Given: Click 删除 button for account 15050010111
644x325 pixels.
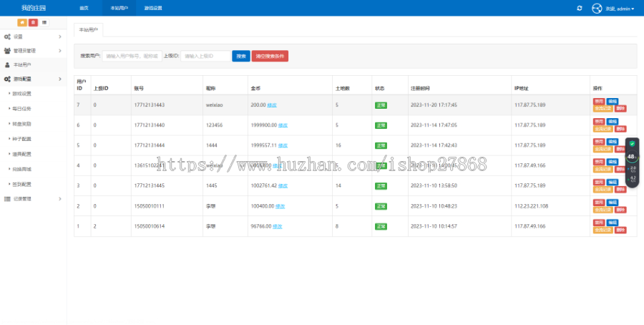Looking at the screenshot, I should point(620,210).
